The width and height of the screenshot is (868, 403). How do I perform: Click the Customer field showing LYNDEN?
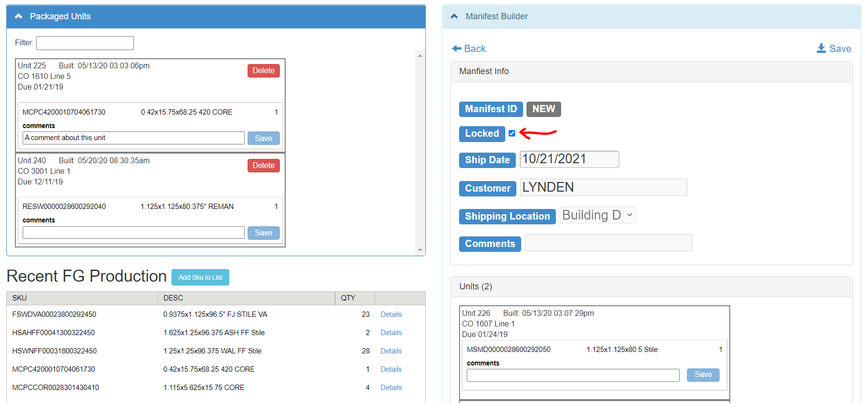(x=604, y=187)
